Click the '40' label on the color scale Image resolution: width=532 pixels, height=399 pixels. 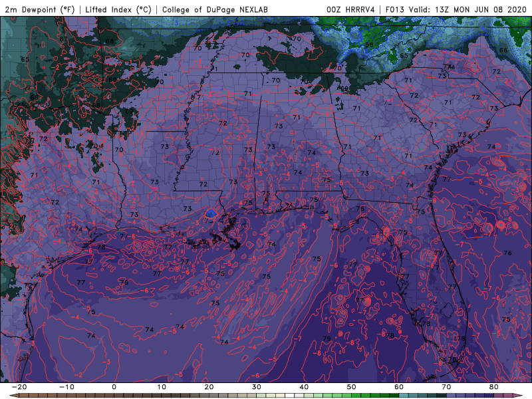click(304, 387)
